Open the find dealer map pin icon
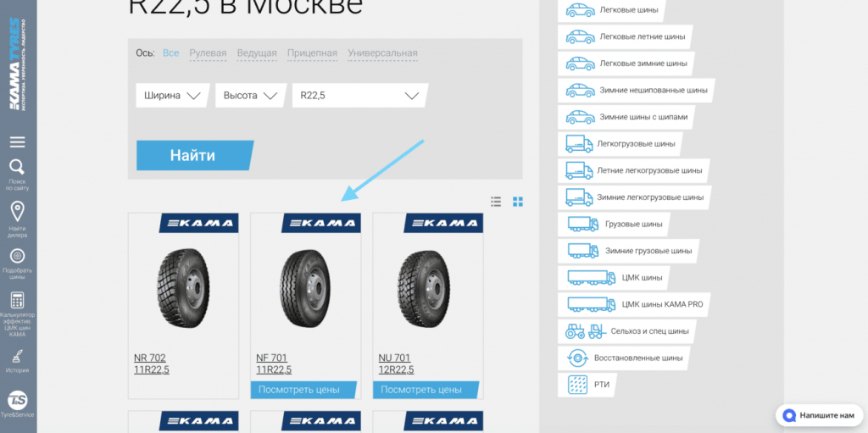 pos(18,212)
